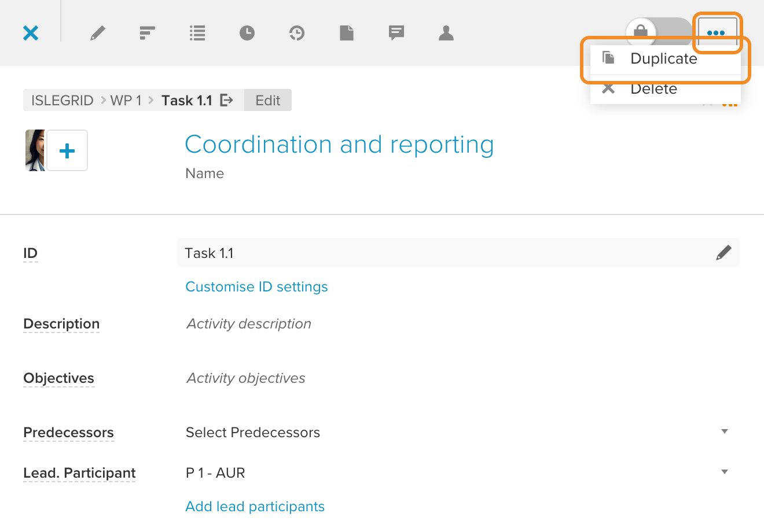This screenshot has height=532, width=764.
Task: Click the Coordination and reporting title
Action: pyautogui.click(x=339, y=145)
